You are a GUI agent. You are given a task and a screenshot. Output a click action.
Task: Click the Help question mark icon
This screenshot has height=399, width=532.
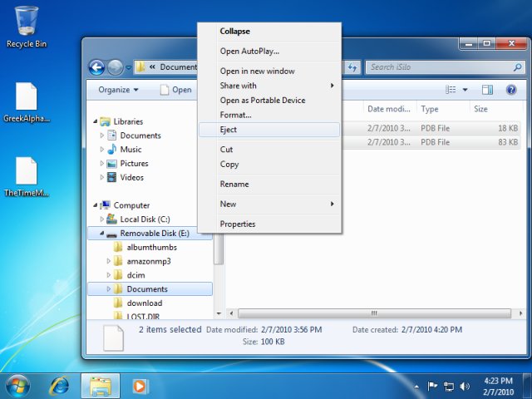click(511, 90)
